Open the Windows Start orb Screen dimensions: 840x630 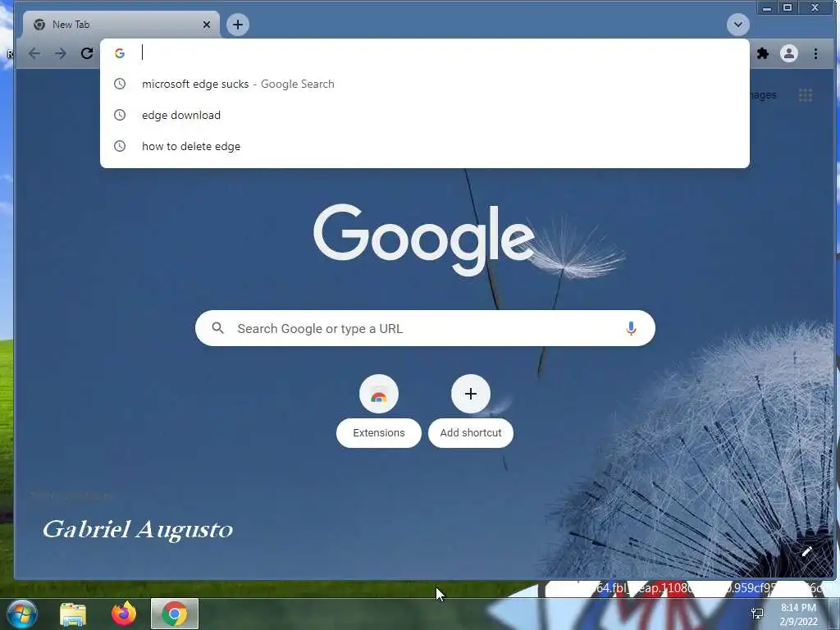[22, 614]
